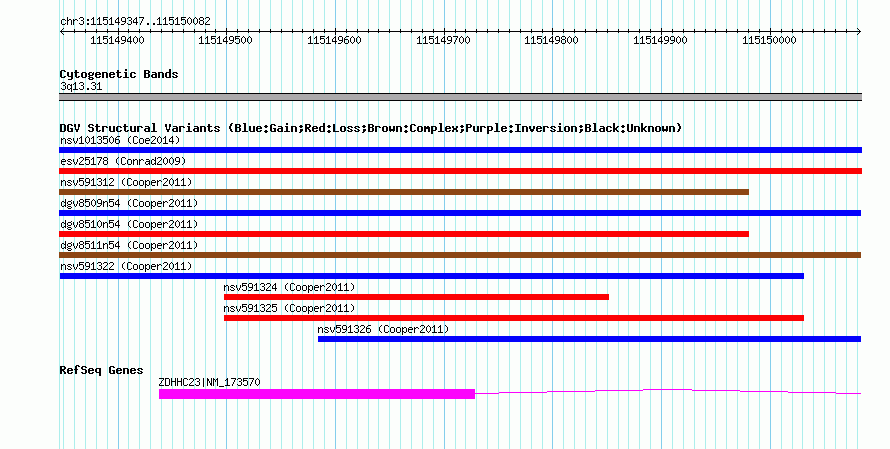
Task: Select the blue nsv591322 gain bar
Action: (432, 276)
